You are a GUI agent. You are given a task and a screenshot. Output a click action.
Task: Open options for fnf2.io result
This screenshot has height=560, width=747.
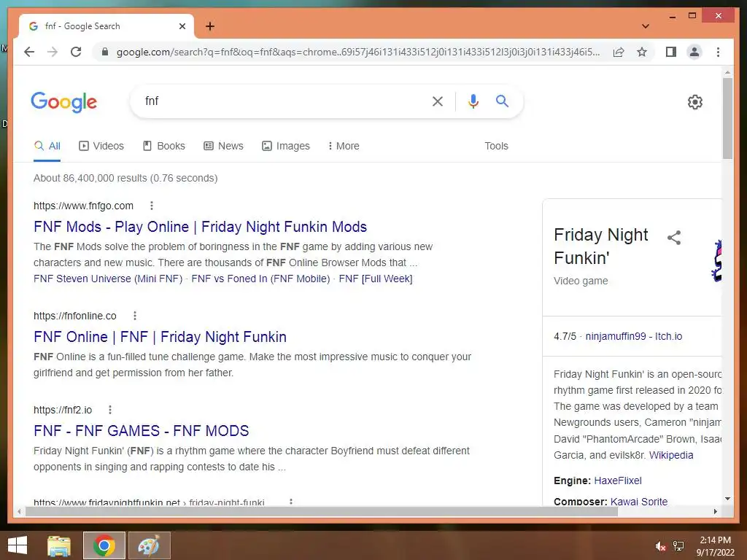click(x=110, y=410)
